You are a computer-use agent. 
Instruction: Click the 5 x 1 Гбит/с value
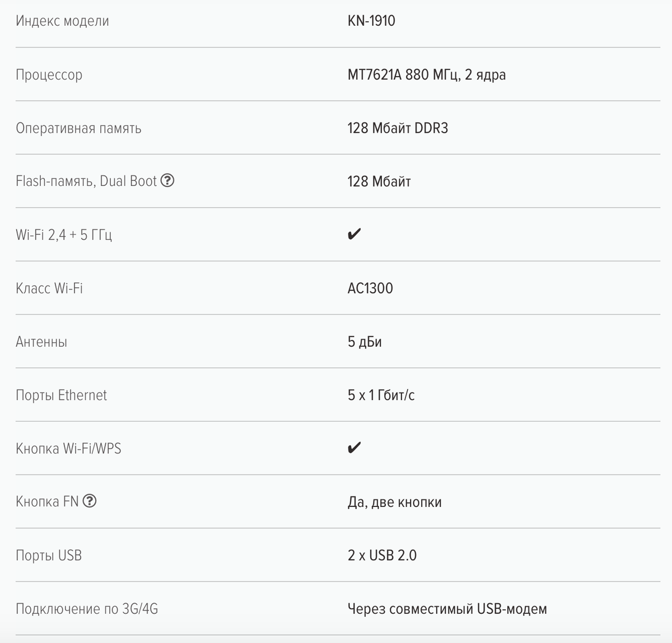(x=381, y=395)
